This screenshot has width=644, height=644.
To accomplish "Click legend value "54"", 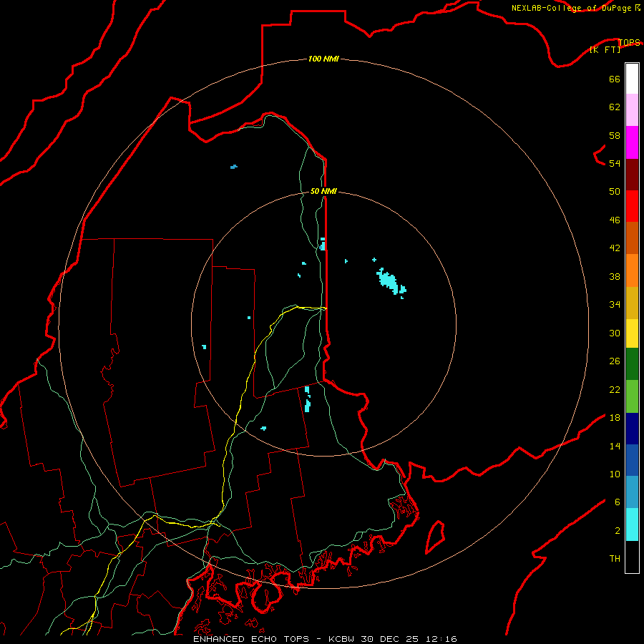I will click(615, 164).
